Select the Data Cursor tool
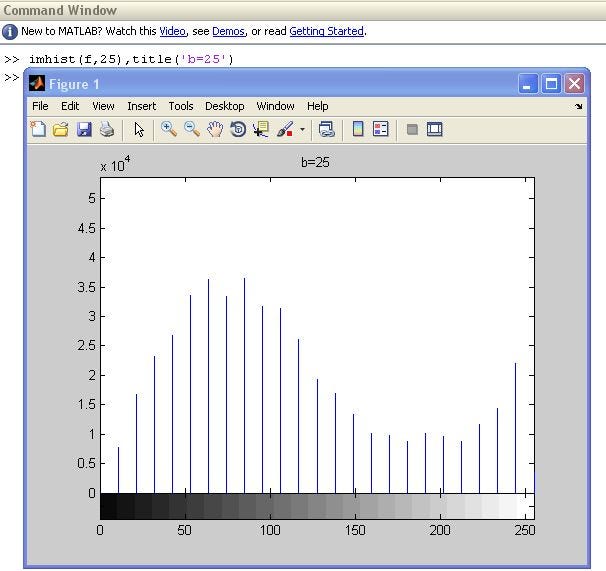Image resolution: width=606 pixels, height=571 pixels. [261, 129]
